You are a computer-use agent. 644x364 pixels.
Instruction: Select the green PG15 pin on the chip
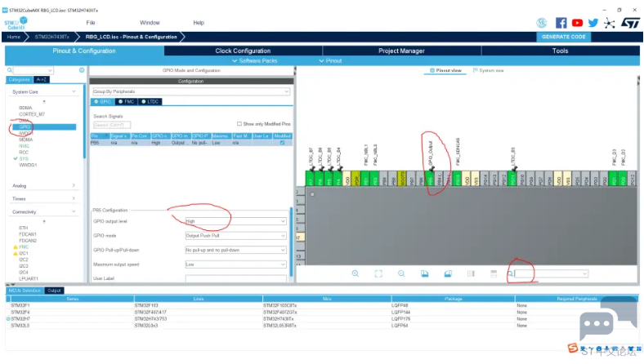pyautogui.click(x=457, y=179)
